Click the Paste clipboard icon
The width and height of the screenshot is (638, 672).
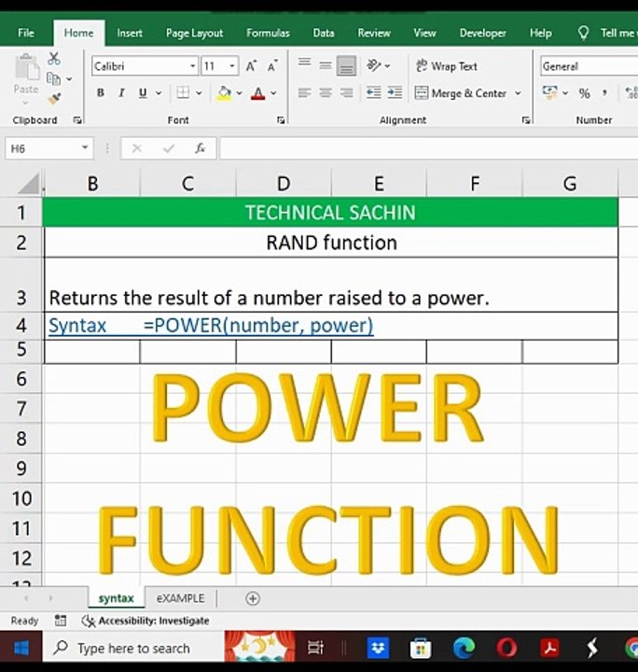(26, 68)
